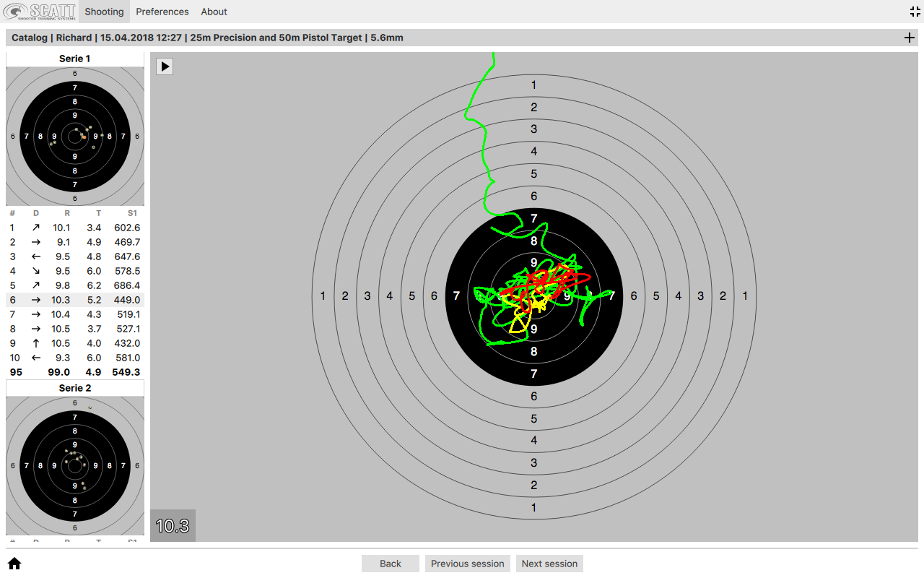Open the Shooting tab
The height and width of the screenshot is (578, 924).
[x=104, y=12]
